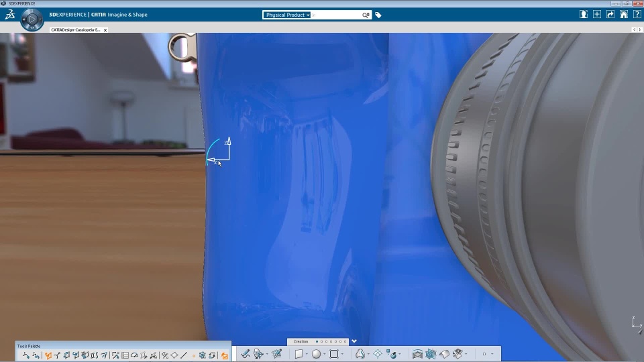Viewport: 644px width, 362px height.
Task: Click the axis triad in viewport corner
Action: [x=636, y=322]
